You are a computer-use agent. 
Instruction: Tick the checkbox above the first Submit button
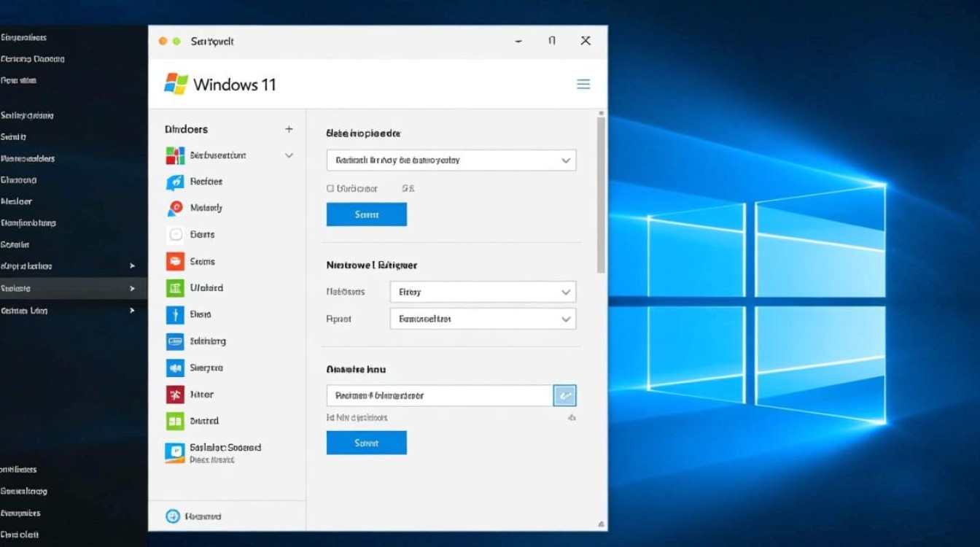click(332, 188)
